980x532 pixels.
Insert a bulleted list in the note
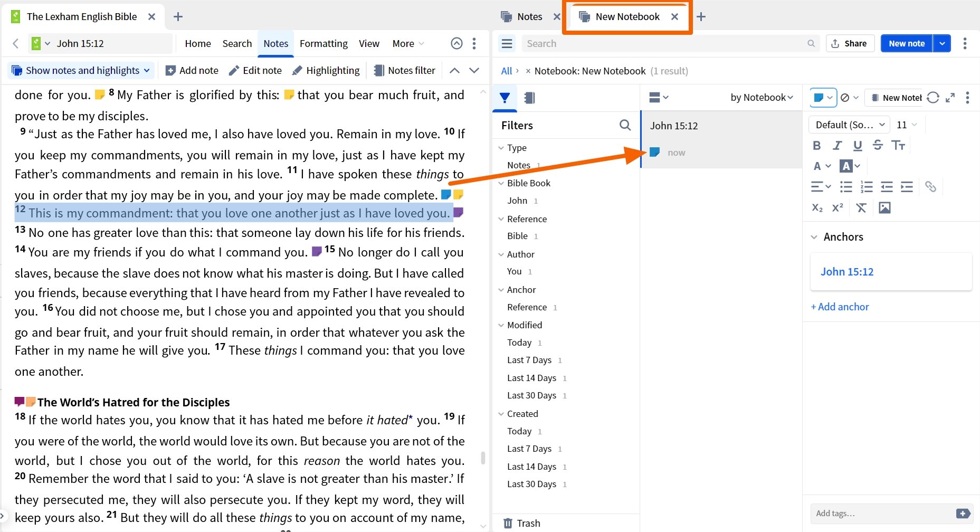point(846,186)
